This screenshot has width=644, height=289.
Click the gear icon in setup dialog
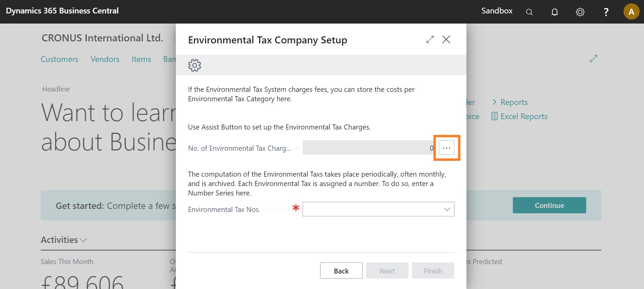tap(195, 65)
